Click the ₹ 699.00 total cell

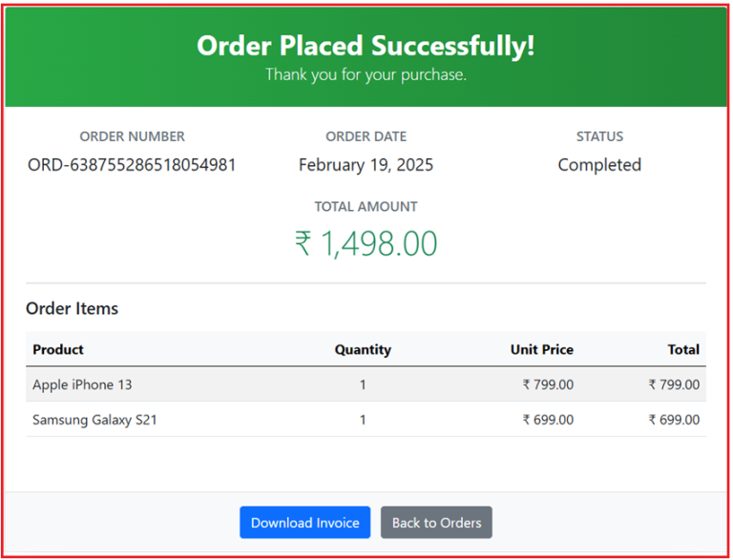[674, 420]
